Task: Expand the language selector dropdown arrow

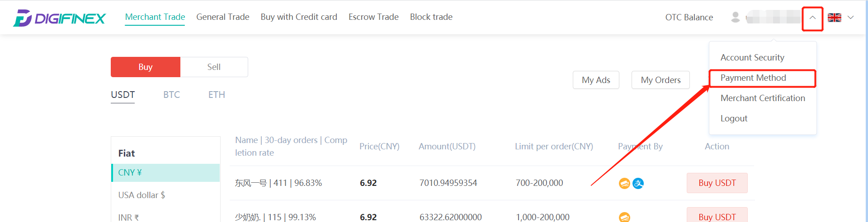Action: [850, 18]
